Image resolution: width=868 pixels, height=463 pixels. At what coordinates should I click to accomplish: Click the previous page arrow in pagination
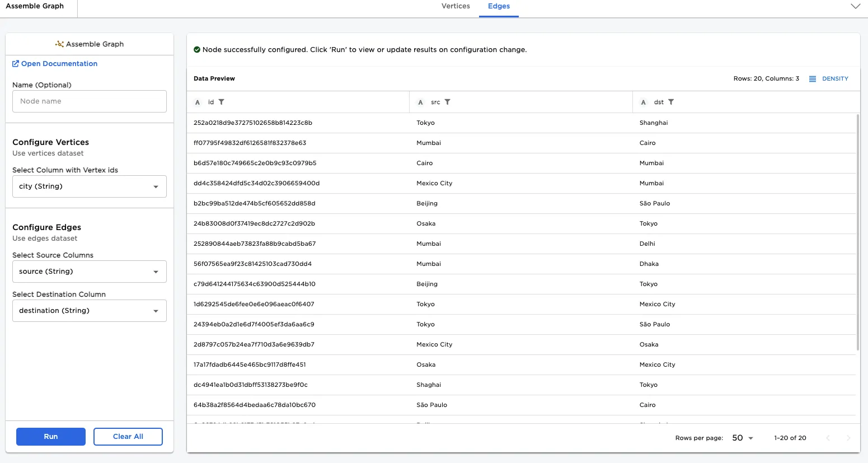(x=828, y=438)
